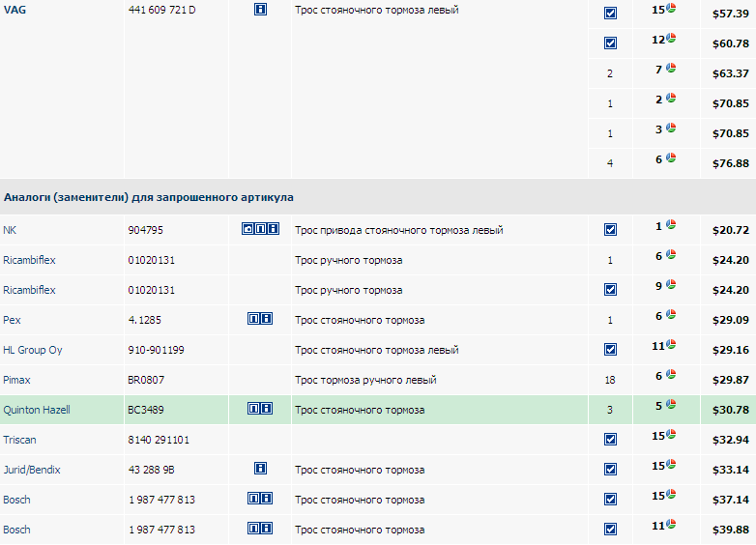Open the 'i' info icon in NK row
This screenshot has width=756, height=545.
273,228
